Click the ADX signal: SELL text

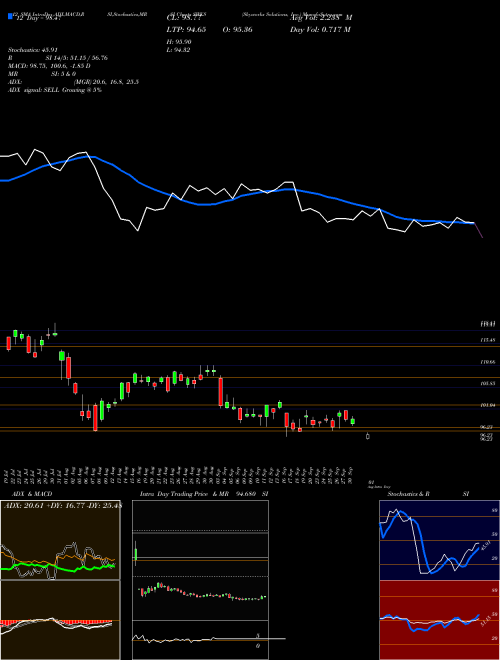click(x=55, y=90)
